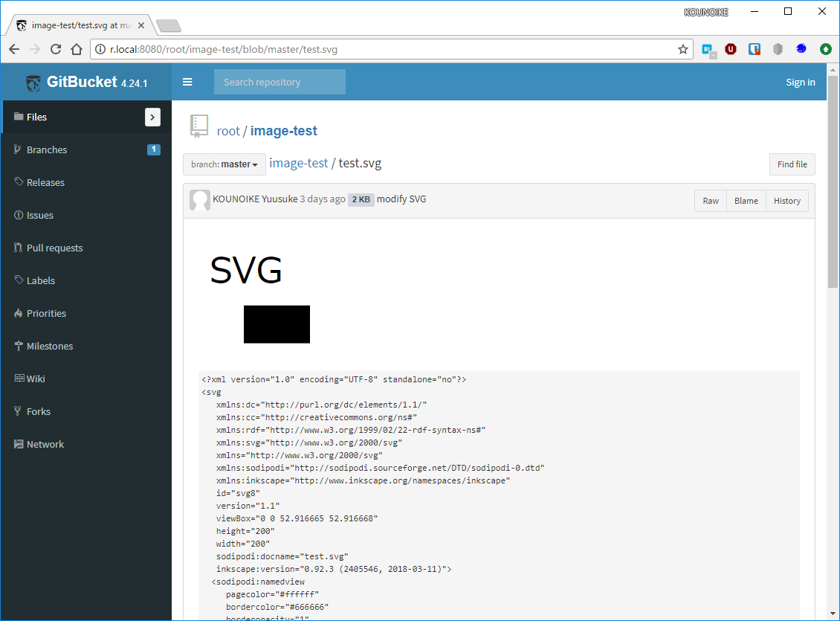Screen dimensions: 840x621
Task: View the repository Forks
Action: click(85, 411)
